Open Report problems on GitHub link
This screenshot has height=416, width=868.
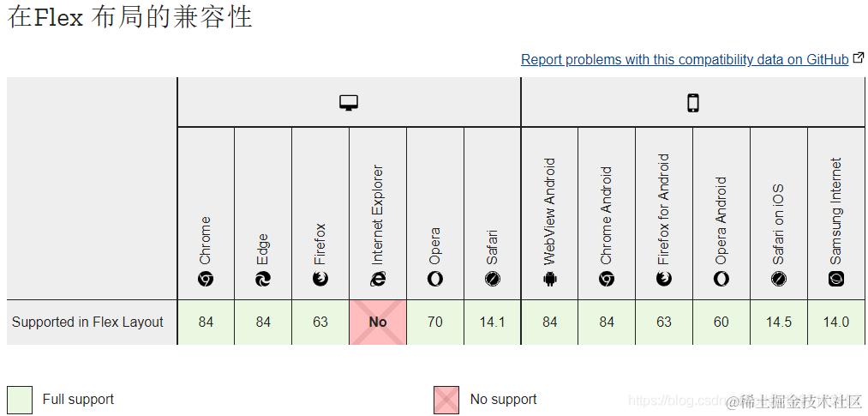point(685,60)
